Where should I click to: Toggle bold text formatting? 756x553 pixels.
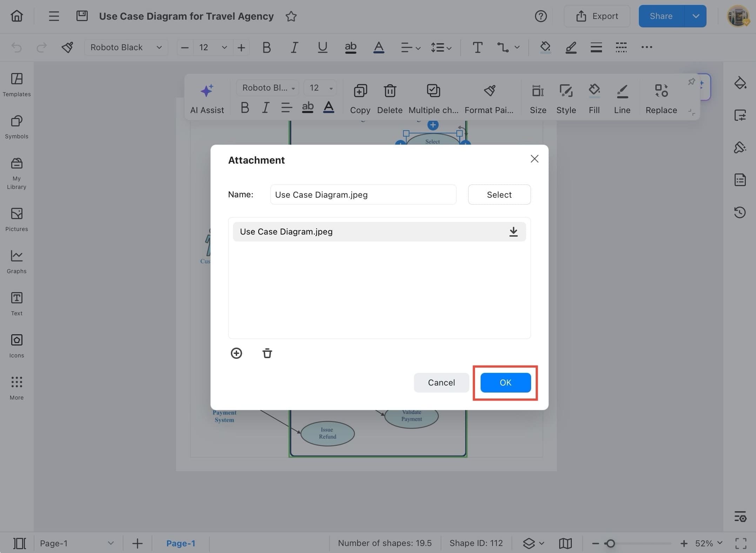pos(266,47)
